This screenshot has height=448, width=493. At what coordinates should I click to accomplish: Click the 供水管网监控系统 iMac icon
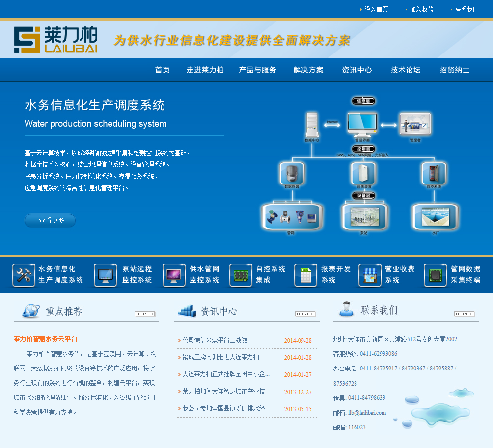174,275
